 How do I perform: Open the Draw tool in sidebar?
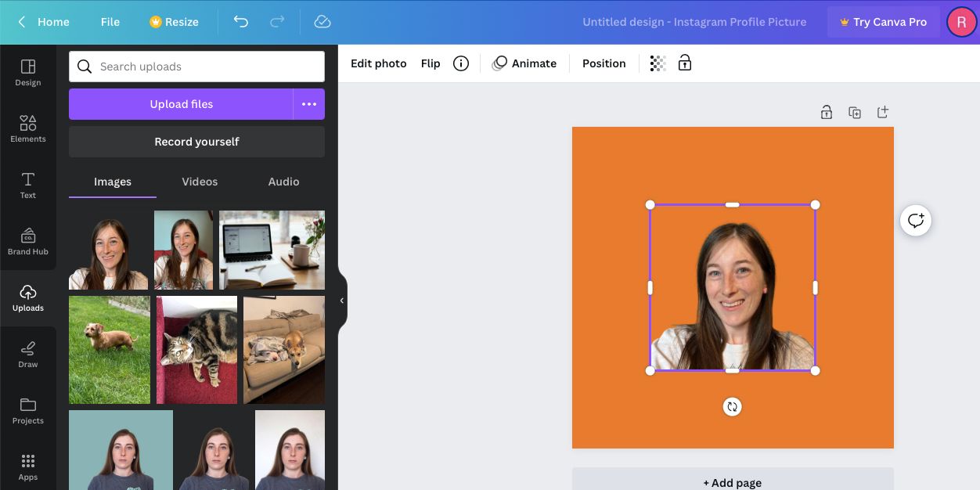[28, 354]
